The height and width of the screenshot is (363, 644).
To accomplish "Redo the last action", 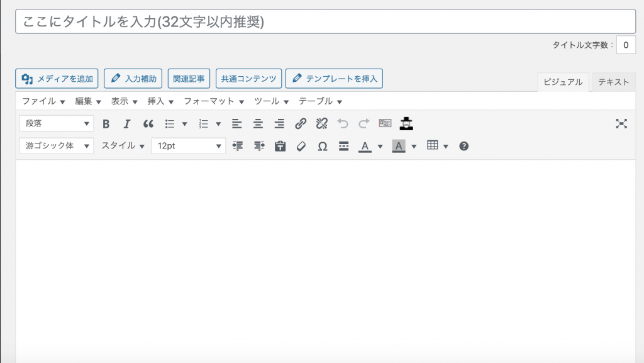I will tap(364, 123).
